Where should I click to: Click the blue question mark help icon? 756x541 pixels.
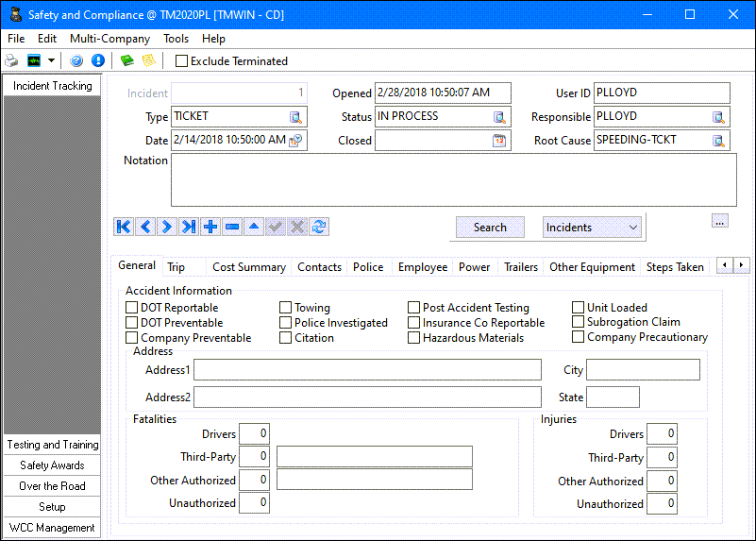77,60
